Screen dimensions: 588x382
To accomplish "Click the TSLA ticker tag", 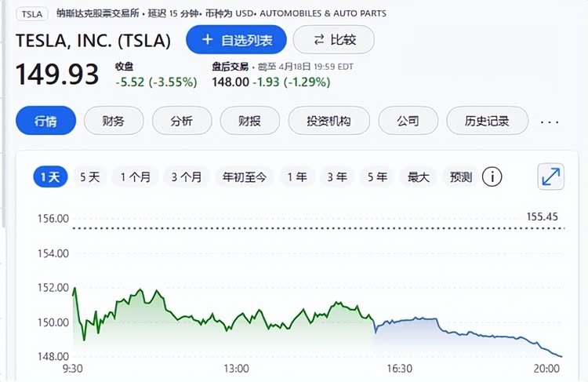I will (32, 14).
